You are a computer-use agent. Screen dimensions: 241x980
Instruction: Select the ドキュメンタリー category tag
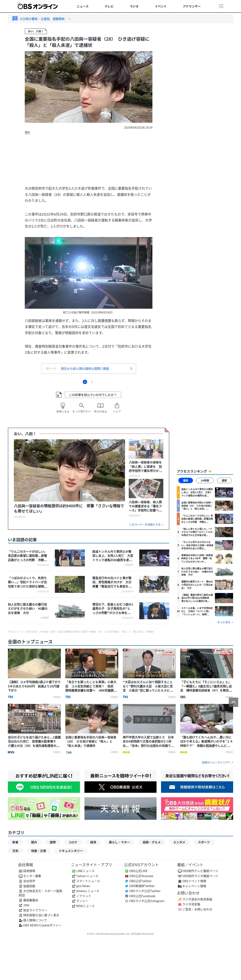pos(71,851)
